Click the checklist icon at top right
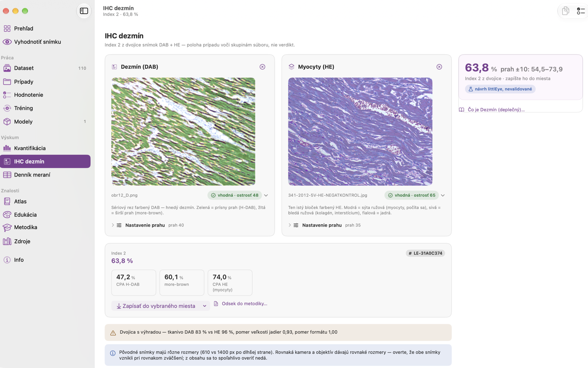The image size is (588, 368). tap(581, 11)
